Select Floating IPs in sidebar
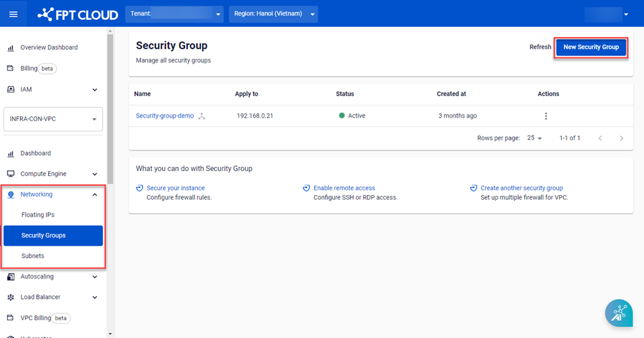Viewport: 644px width, 338px height. 38,215
